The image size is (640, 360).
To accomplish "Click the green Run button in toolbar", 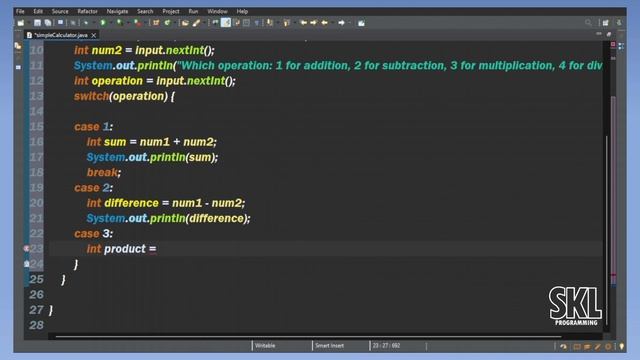I will coord(103,23).
